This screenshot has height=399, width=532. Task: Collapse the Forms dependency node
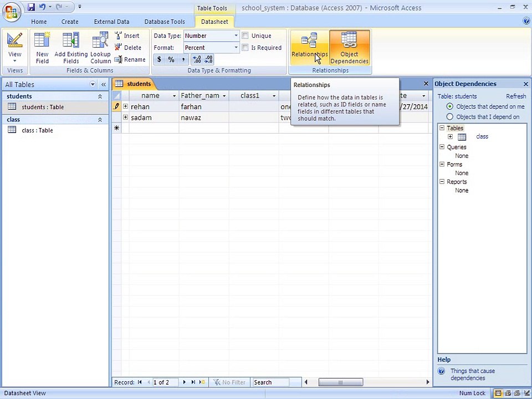pyautogui.click(x=442, y=164)
